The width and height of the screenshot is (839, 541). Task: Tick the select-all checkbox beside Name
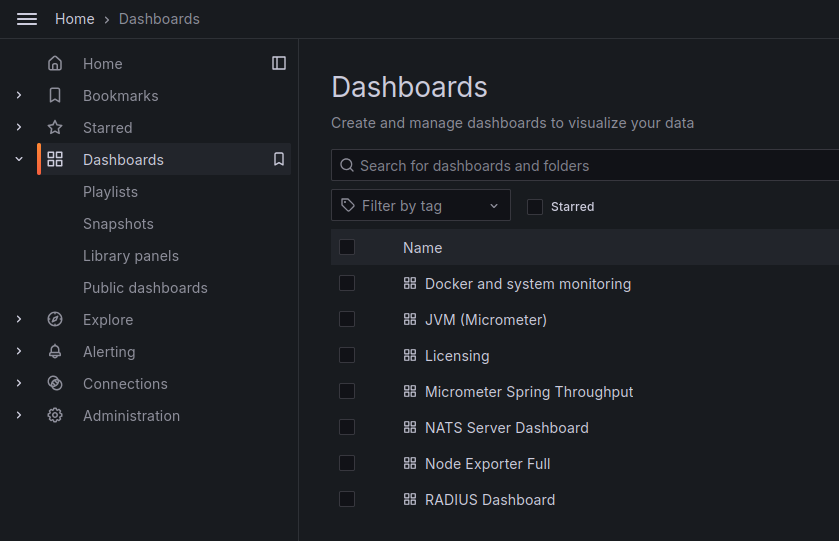tap(347, 247)
